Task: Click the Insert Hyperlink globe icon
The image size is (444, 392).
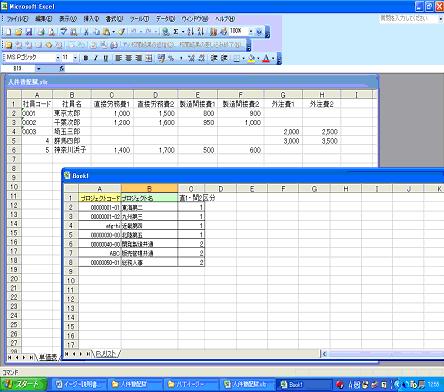Action: 165,32
